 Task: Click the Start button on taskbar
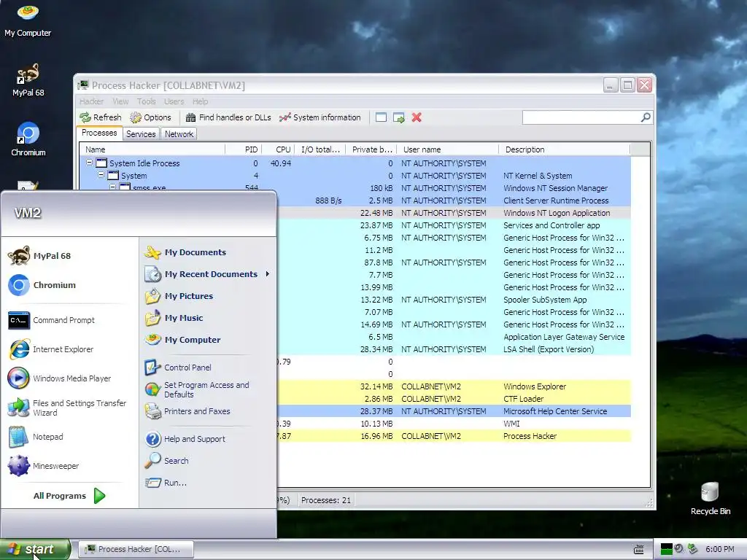(x=35, y=549)
